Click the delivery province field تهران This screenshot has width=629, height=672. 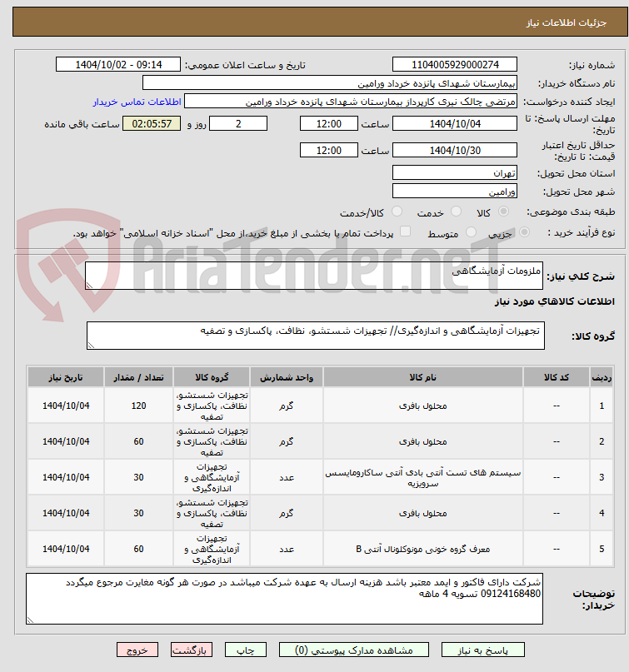coord(455,173)
